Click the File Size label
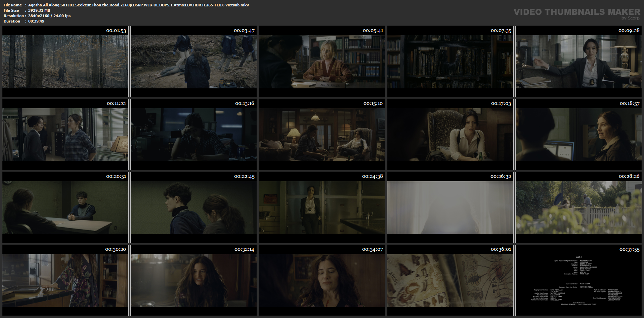This screenshot has width=644, height=318. point(11,10)
